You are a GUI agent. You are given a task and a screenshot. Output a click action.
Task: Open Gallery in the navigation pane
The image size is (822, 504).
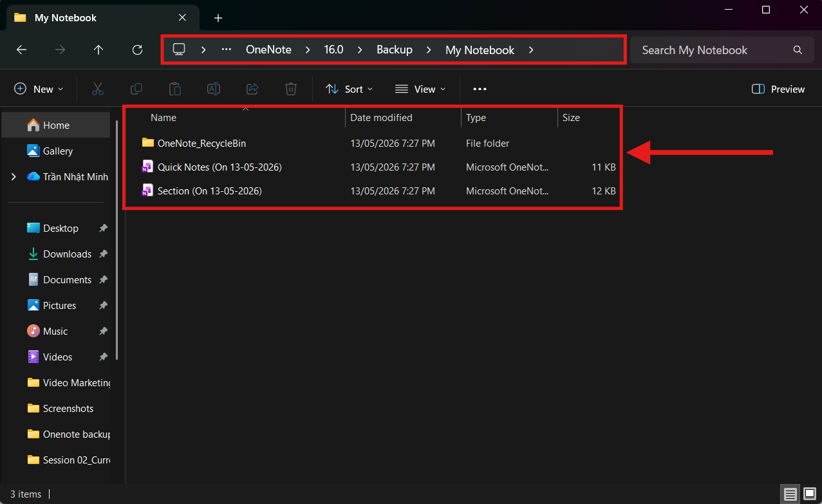(x=58, y=151)
